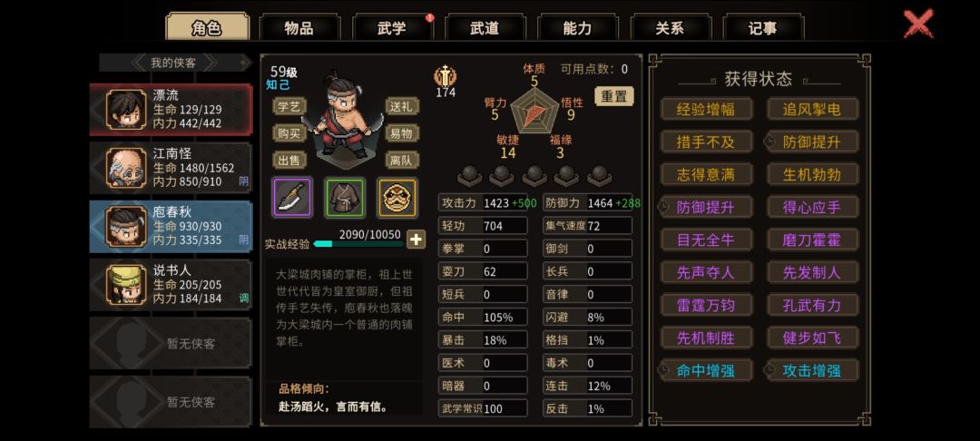Screen dimensions: 980x441
Task: Open the 武学 tab
Action: point(392,28)
